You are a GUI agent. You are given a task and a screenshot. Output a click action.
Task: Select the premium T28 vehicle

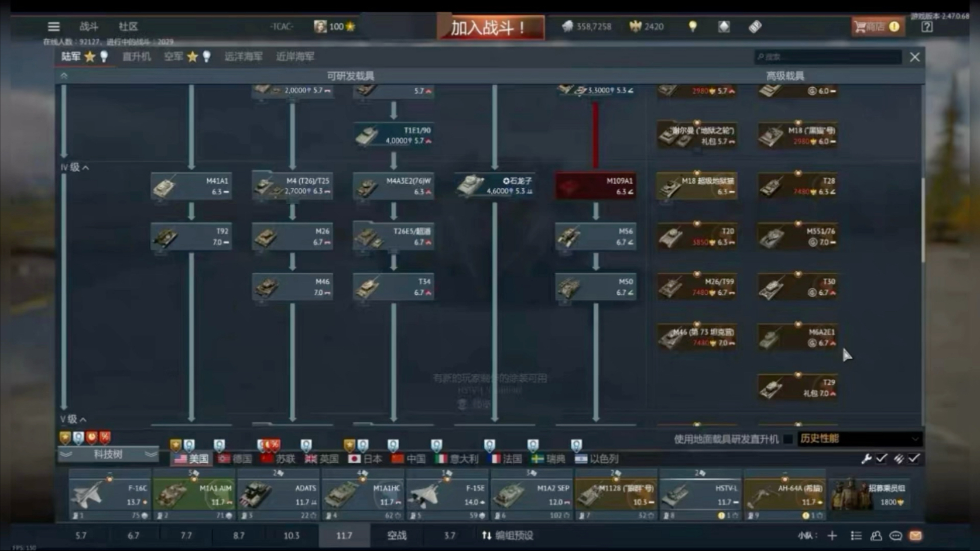798,186
